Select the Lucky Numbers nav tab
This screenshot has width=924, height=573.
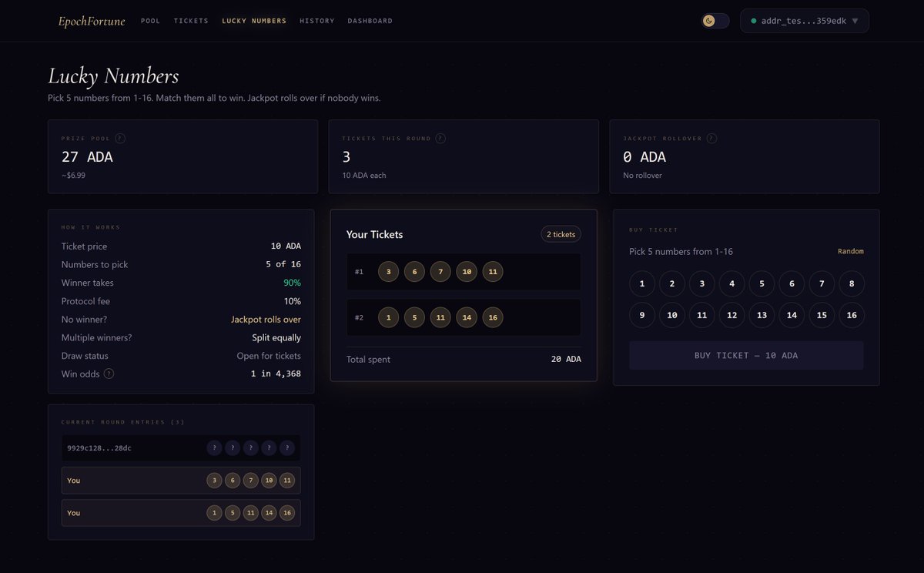tap(254, 21)
